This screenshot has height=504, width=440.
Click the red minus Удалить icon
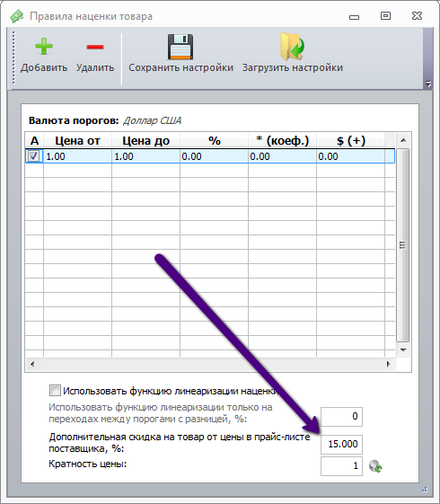click(x=95, y=47)
